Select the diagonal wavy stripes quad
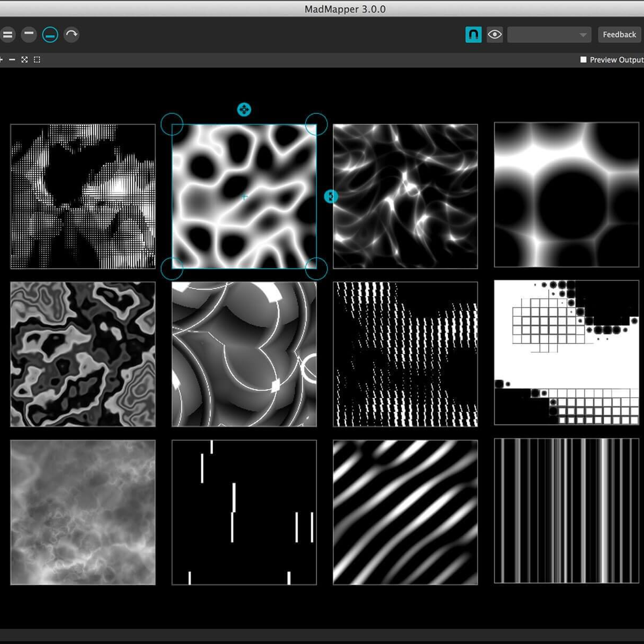The width and height of the screenshot is (644, 644). [405, 512]
